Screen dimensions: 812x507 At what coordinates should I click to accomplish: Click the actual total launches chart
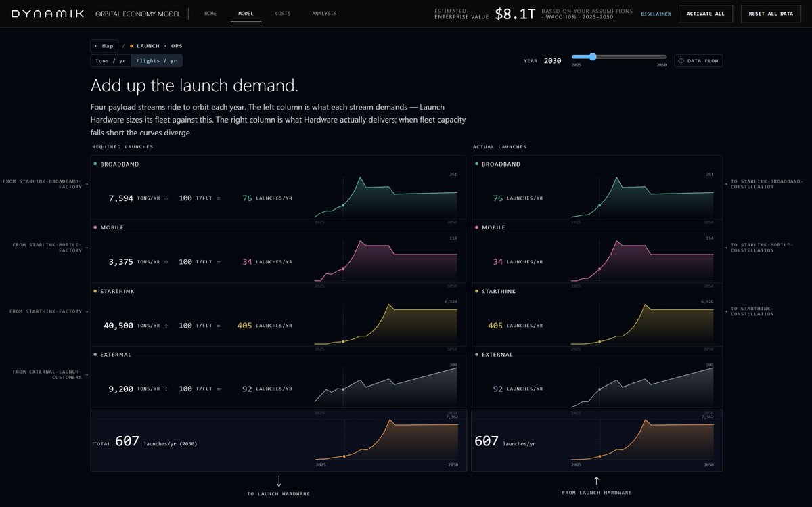coord(642,441)
